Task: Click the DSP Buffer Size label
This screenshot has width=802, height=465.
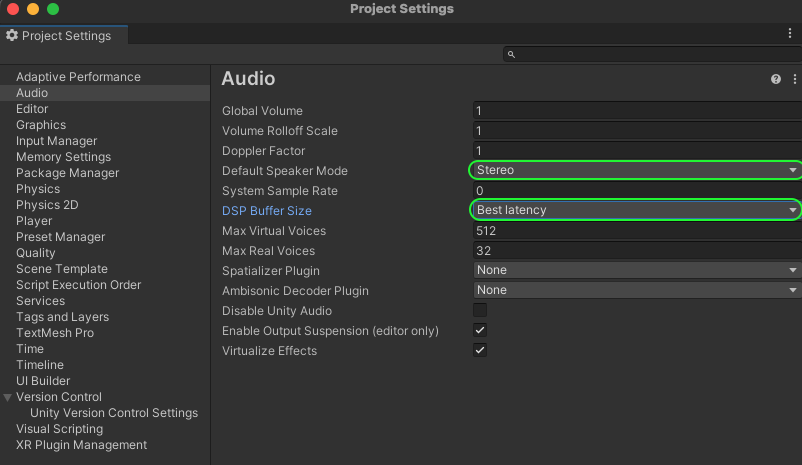Action: point(266,211)
